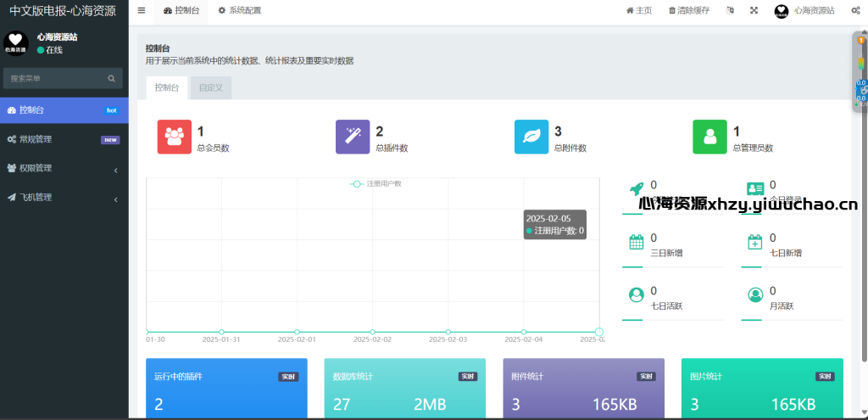Open the language switch icon in top bar

(730, 10)
